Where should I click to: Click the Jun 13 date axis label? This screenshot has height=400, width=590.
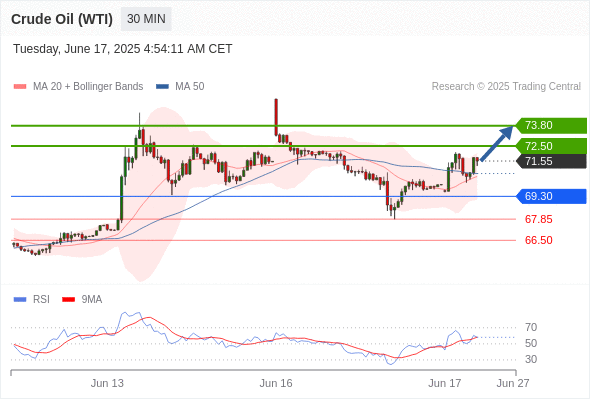(107, 383)
